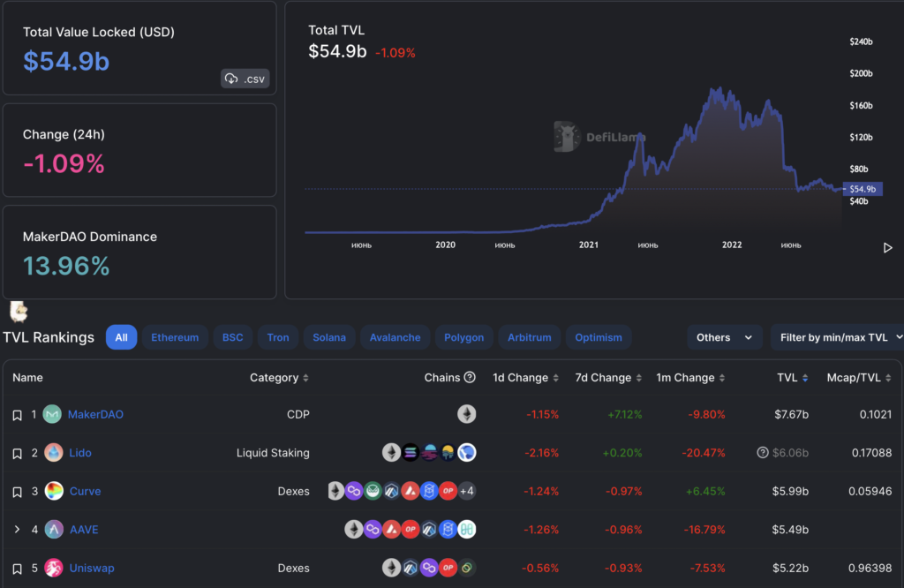
Task: Click AAVE's Avalanche chain icon
Action: point(391,529)
